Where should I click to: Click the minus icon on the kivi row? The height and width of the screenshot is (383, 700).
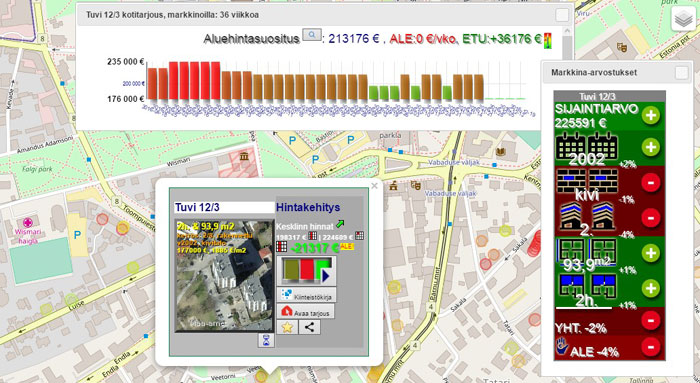click(650, 183)
